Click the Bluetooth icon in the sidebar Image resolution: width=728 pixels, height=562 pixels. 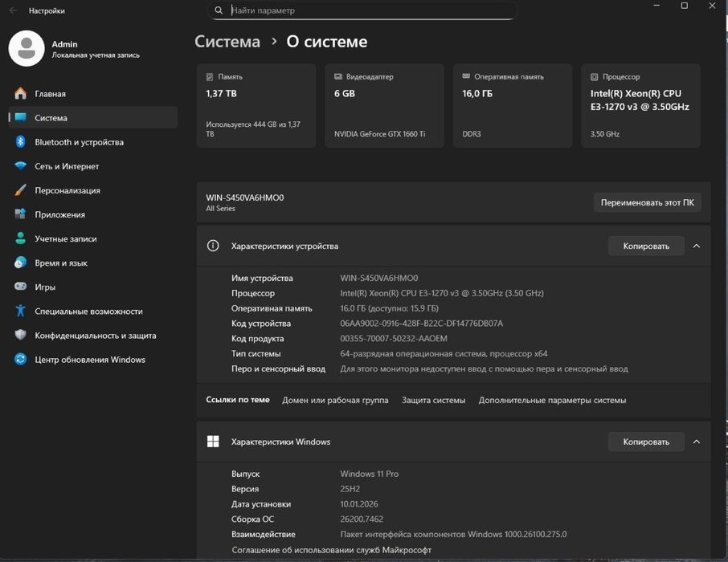pos(20,141)
